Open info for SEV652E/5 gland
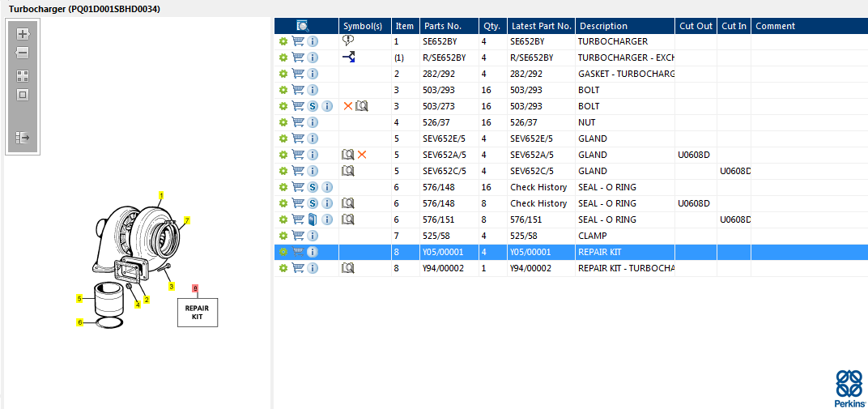This screenshot has height=409, width=868. [313, 138]
